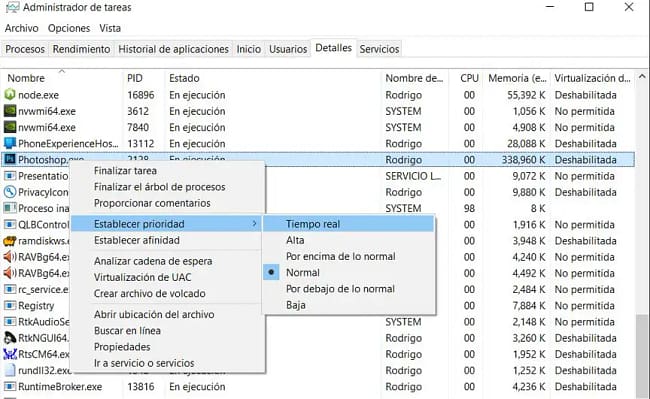650x399 pixels.
Task: Click the nvwmi64.exe icon for PID 3612
Action: 10,111
